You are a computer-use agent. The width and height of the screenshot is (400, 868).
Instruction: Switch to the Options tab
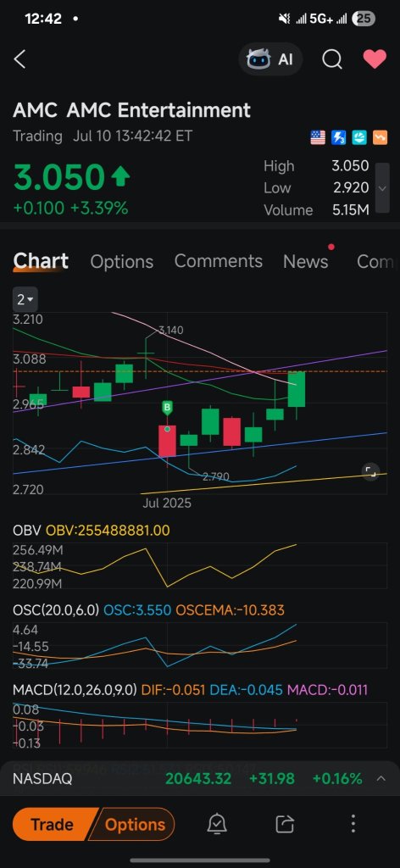tap(122, 261)
